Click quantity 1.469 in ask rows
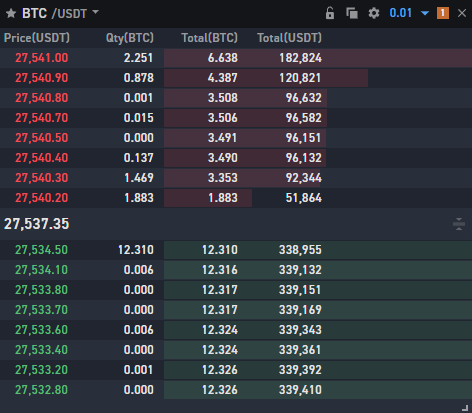472x413 pixels. click(x=139, y=178)
